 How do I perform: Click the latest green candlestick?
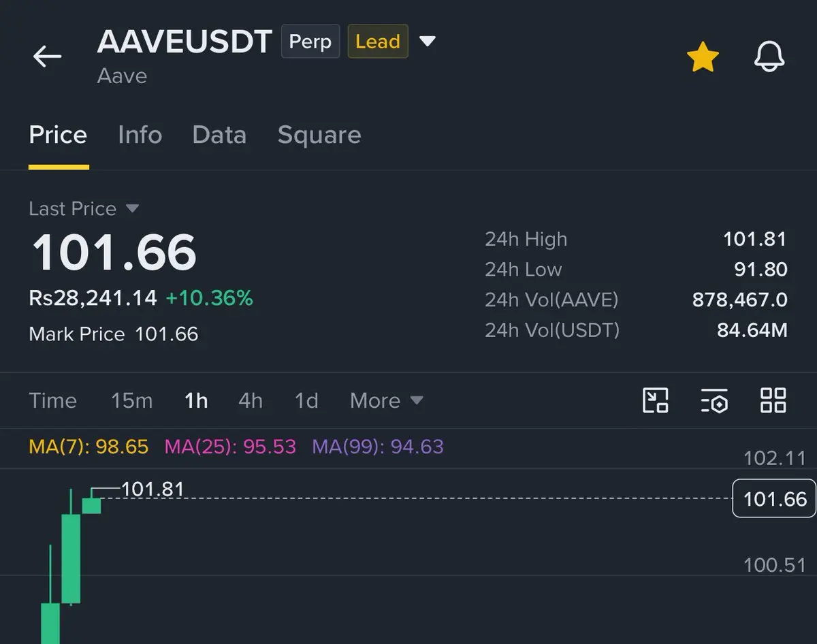click(91, 505)
